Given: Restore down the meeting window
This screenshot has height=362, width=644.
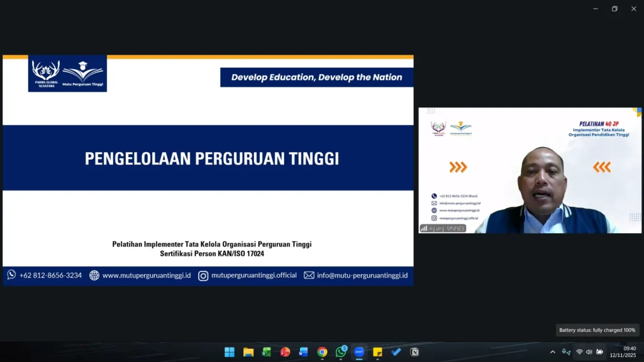Looking at the screenshot, I should click(614, 9).
